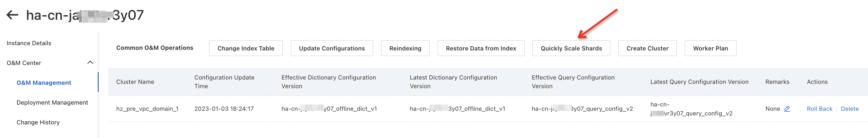868x138 pixels.
Task: Open Change History page
Action: click(x=38, y=123)
